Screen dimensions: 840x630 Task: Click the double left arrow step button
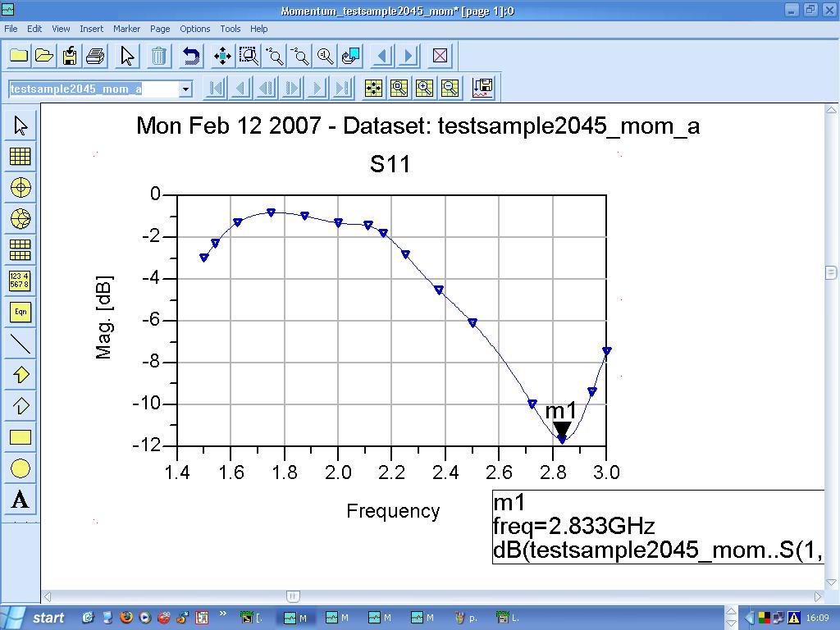[x=267, y=88]
